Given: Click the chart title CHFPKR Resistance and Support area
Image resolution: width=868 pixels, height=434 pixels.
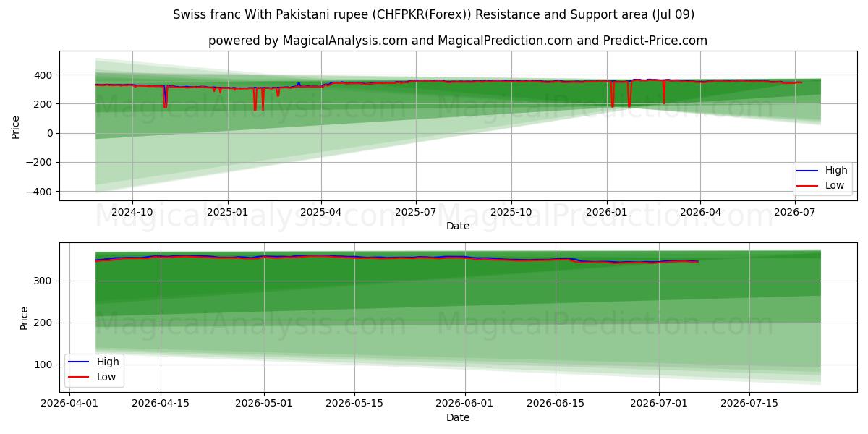Looking at the screenshot, I should (x=434, y=14).
